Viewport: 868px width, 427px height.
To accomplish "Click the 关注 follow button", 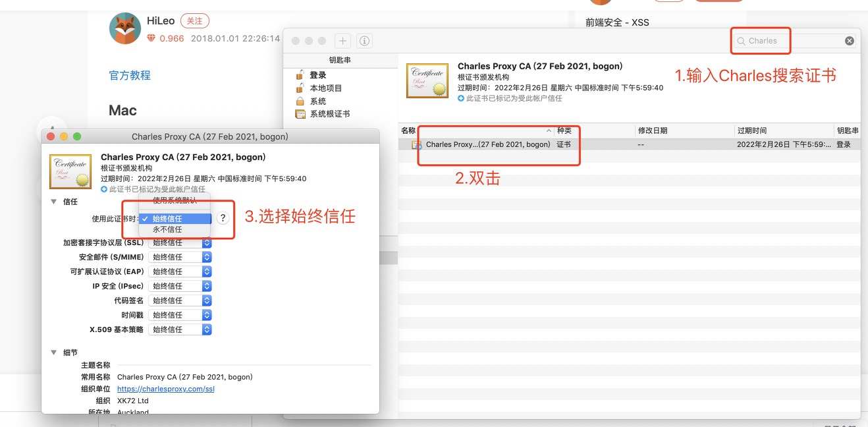I will (194, 21).
